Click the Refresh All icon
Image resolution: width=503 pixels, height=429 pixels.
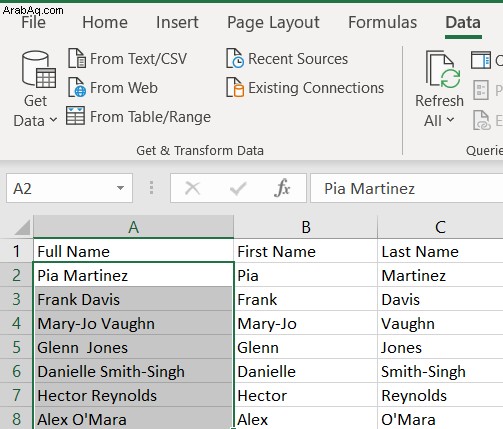(x=443, y=69)
